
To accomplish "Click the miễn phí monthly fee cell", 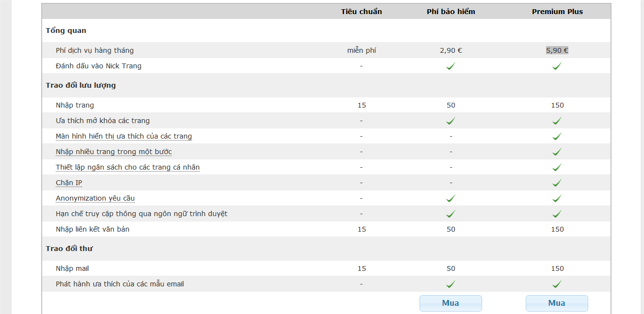I will click(361, 50).
